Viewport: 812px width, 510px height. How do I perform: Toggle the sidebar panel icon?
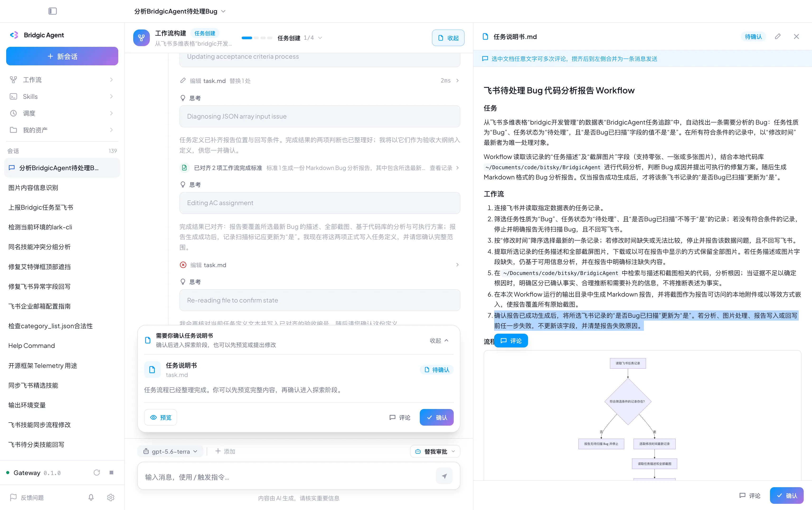coord(52,11)
